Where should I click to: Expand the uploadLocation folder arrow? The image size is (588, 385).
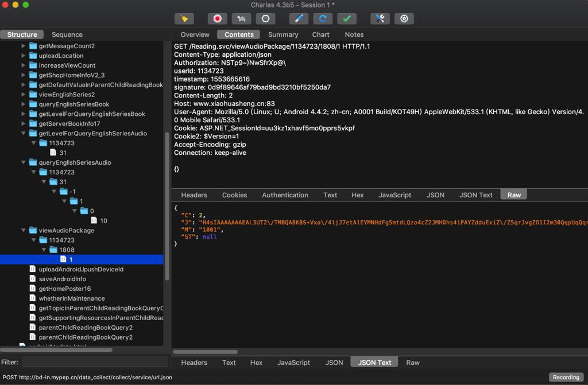pos(23,56)
